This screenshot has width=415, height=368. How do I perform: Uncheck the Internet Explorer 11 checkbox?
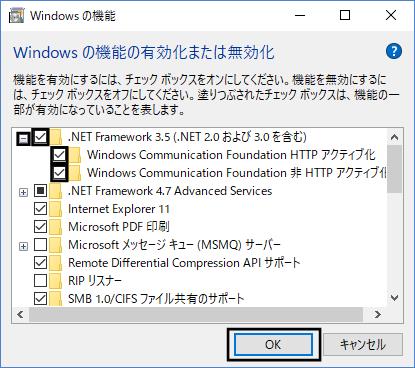pyautogui.click(x=41, y=209)
